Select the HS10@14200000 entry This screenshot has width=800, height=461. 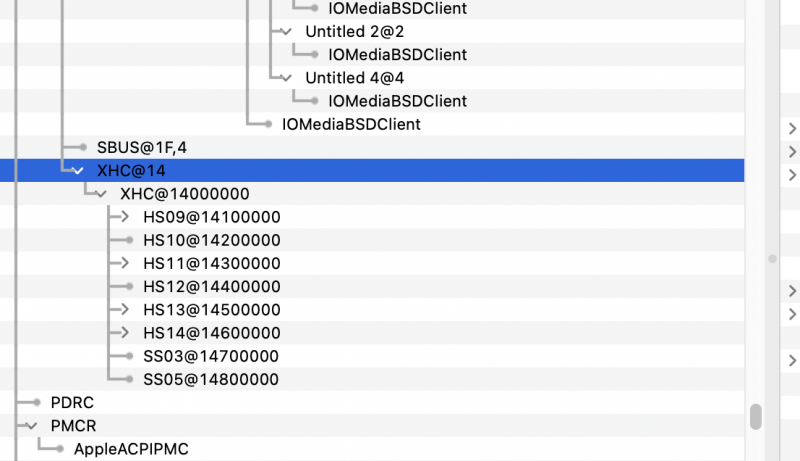(211, 240)
